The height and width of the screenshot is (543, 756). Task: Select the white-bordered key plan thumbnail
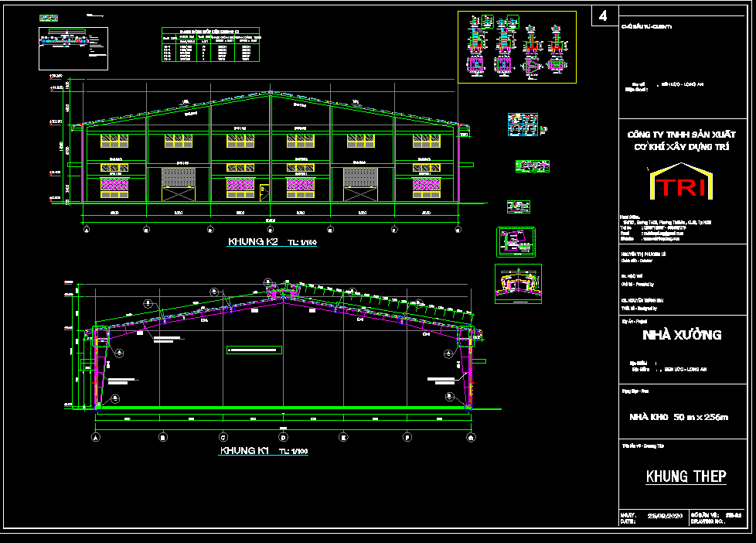(73, 49)
